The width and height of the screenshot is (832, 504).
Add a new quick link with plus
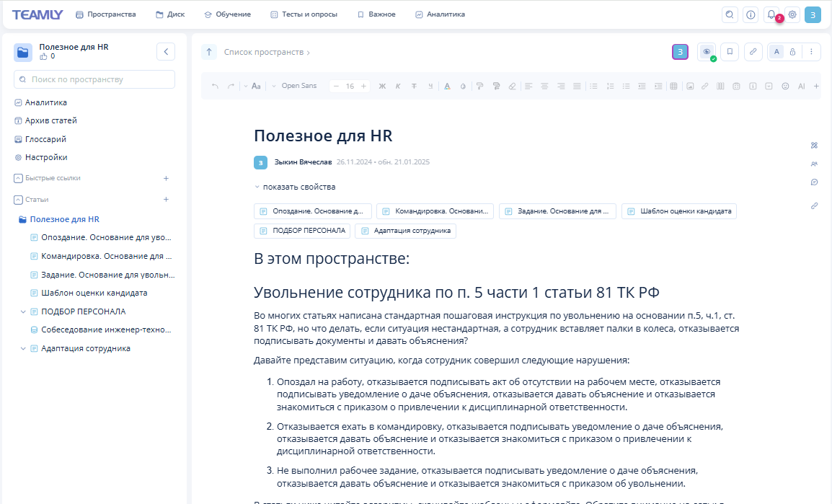(166, 178)
